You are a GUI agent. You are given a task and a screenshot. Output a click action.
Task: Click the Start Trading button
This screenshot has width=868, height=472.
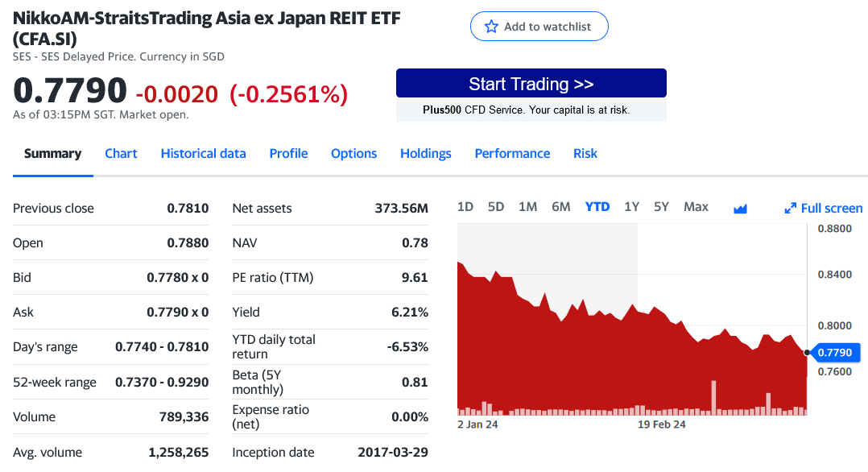click(x=531, y=83)
